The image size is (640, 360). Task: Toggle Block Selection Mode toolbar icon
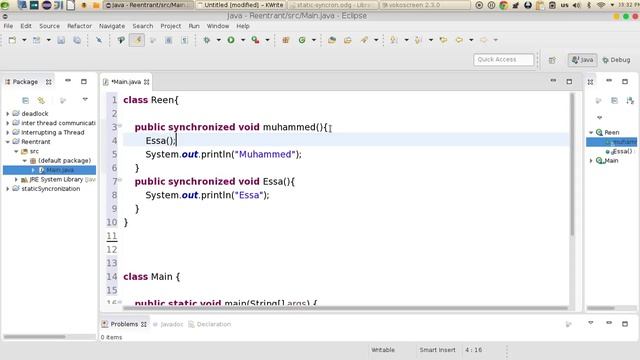[x=169, y=40]
